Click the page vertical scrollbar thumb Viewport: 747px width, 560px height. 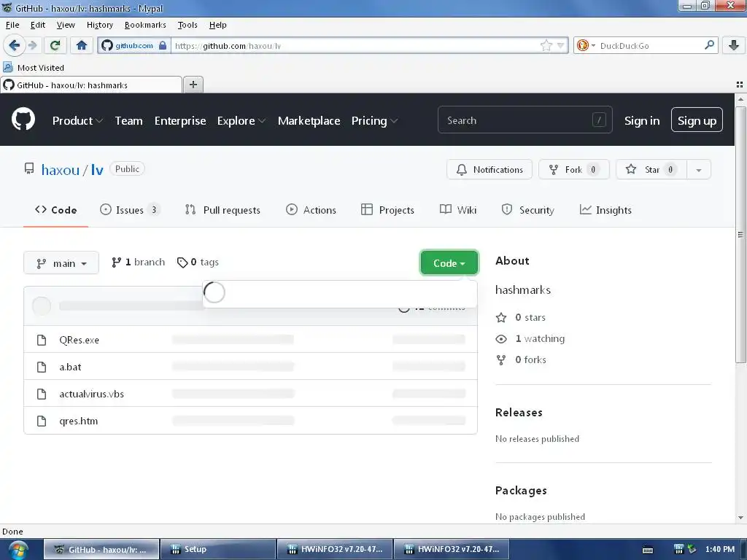click(740, 234)
